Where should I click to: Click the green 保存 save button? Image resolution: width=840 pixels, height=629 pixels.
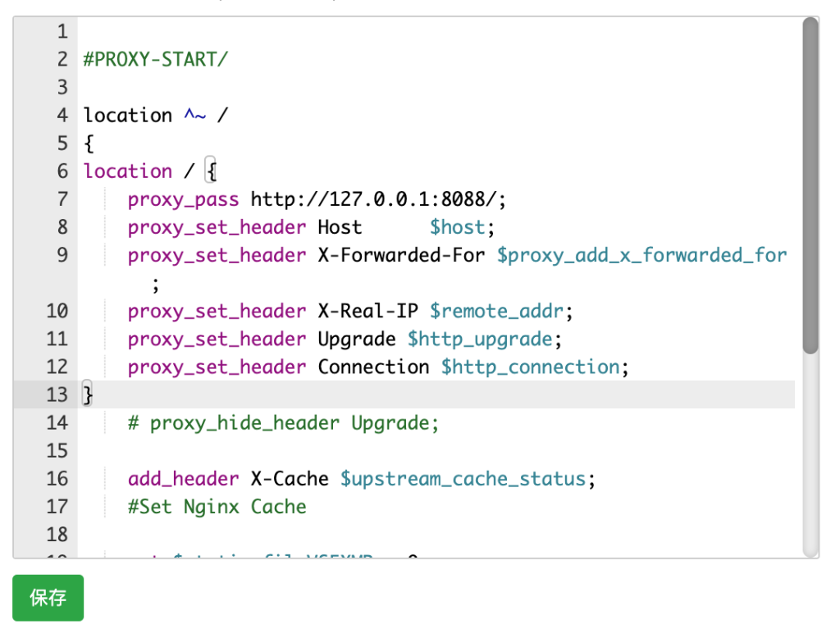point(48,598)
